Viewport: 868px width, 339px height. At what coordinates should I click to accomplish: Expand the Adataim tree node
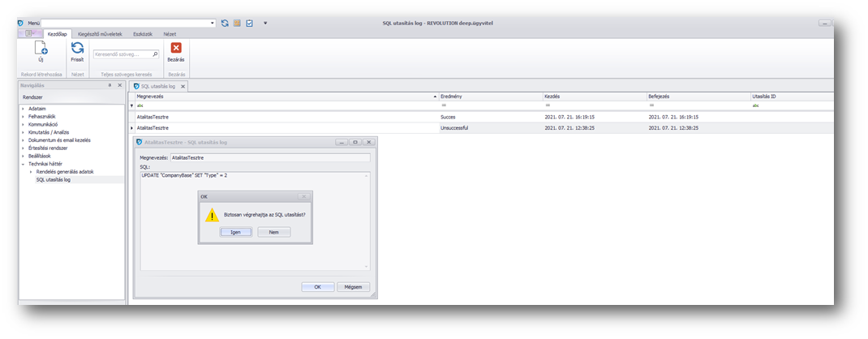coord(24,108)
